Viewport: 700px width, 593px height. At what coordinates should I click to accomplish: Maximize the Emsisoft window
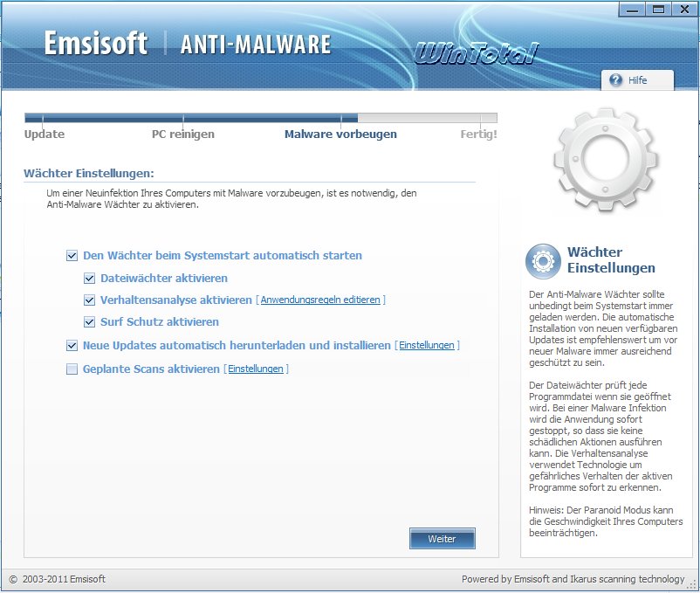coord(658,10)
